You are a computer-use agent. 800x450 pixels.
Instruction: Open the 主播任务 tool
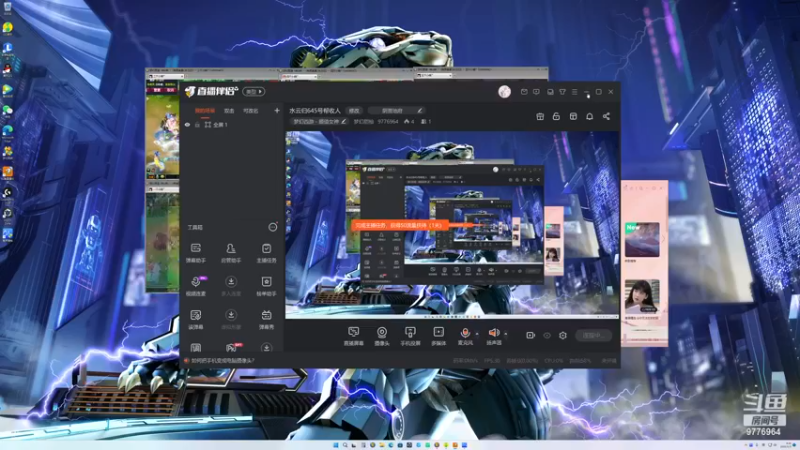click(x=266, y=253)
